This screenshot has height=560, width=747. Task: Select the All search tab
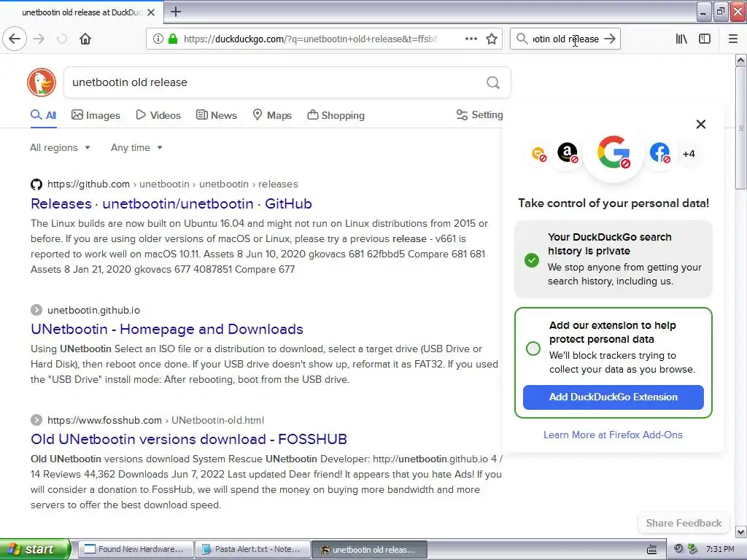point(43,115)
